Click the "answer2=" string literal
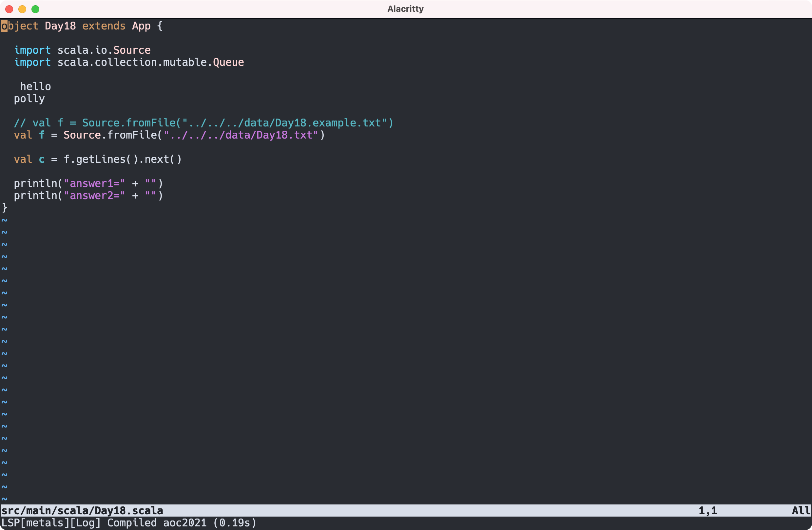The width and height of the screenshot is (812, 530). point(94,196)
